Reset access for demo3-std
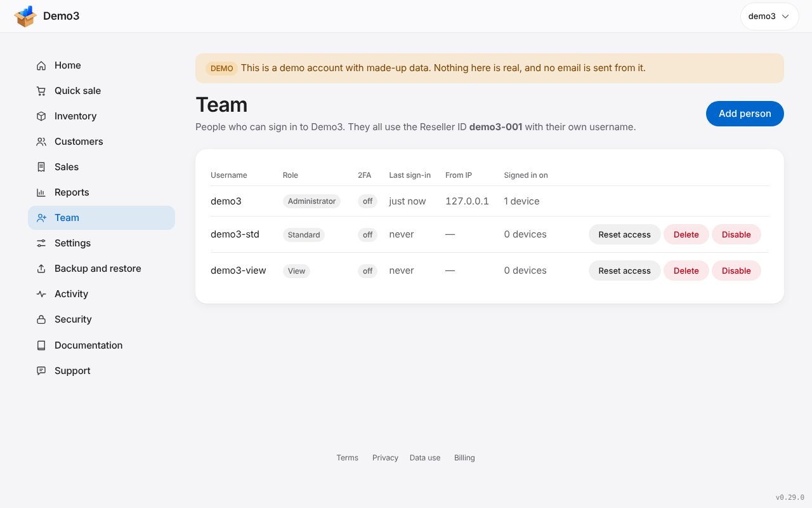Screen dimensions: 812x508 [625, 234]
